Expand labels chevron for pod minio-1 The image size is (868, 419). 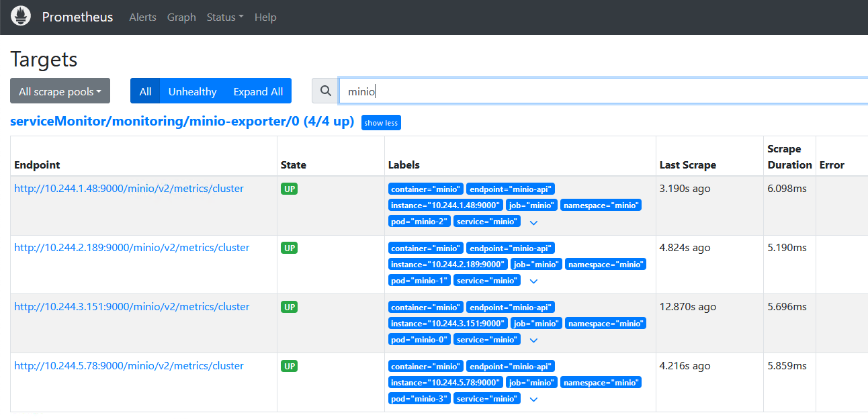pyautogui.click(x=533, y=281)
